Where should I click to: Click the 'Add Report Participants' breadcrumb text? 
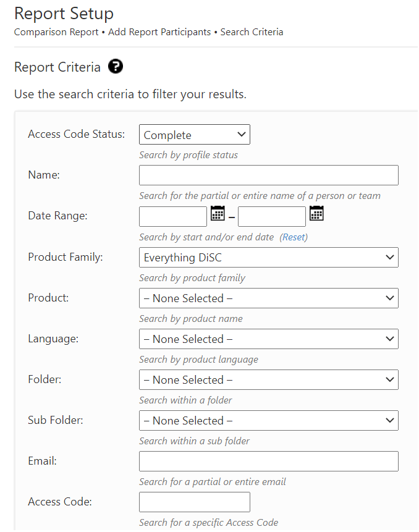pyautogui.click(x=159, y=32)
